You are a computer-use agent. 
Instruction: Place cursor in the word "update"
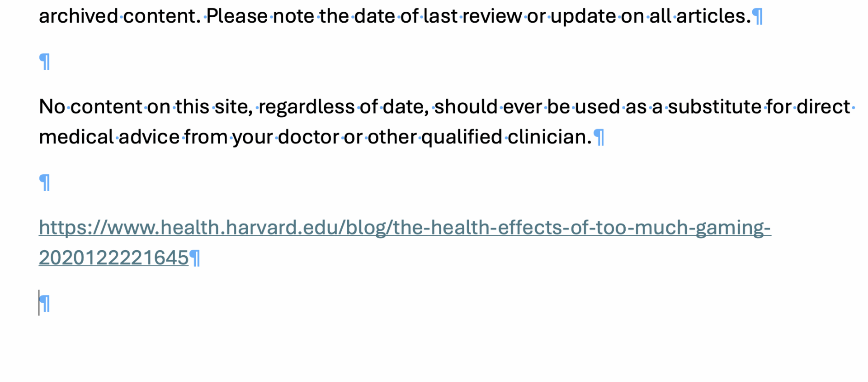[x=583, y=16]
